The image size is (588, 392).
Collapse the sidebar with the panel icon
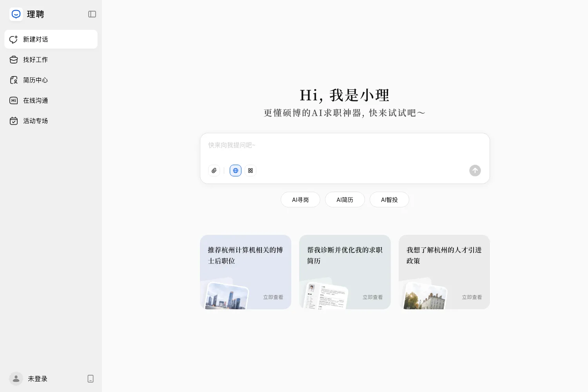click(92, 14)
